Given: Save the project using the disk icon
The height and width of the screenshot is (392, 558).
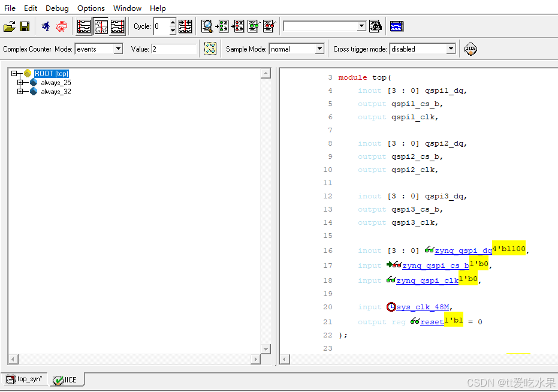Looking at the screenshot, I should click(25, 26).
